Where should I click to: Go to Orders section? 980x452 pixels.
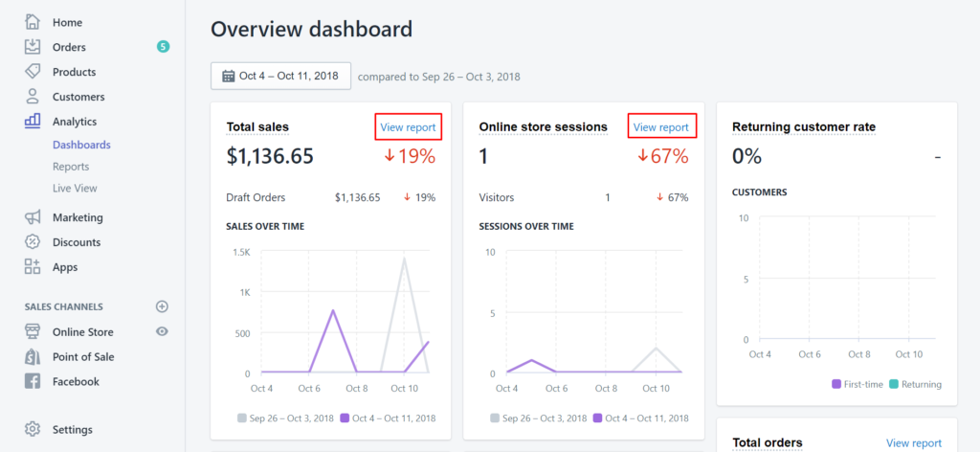[x=69, y=48]
